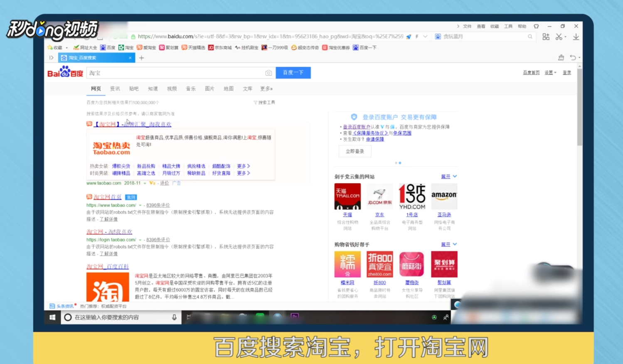Image resolution: width=623 pixels, height=364 pixels.
Task: Open the 糯米网 site icon
Action: [347, 264]
